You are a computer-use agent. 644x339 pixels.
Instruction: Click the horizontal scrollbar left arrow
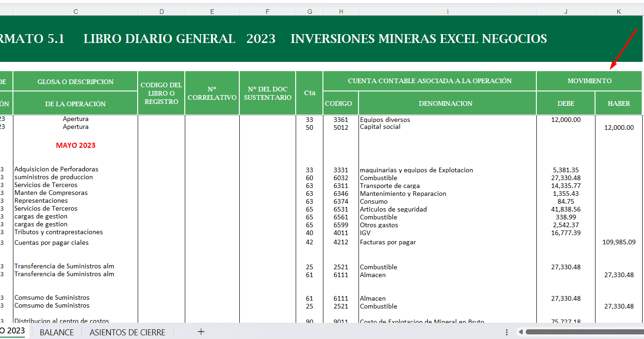coord(520,332)
